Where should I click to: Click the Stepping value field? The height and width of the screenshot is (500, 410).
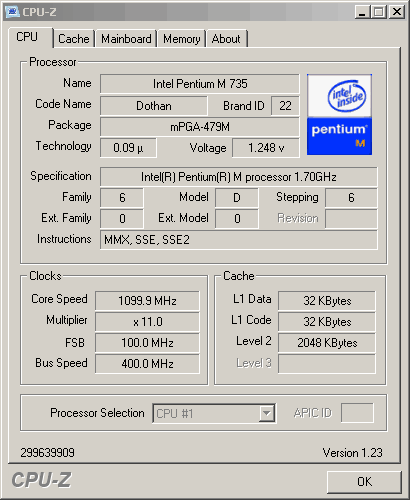pos(351,198)
